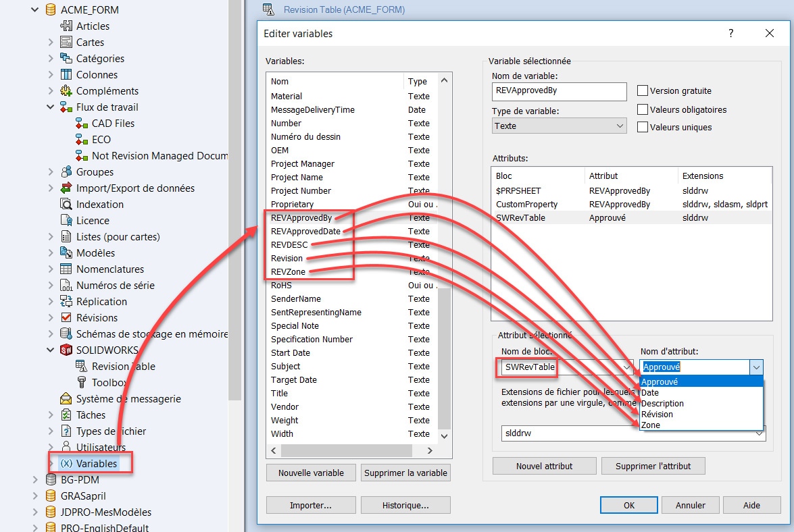This screenshot has height=532, width=794.
Task: Click the Listes (pour cartes) icon
Action: tap(66, 236)
